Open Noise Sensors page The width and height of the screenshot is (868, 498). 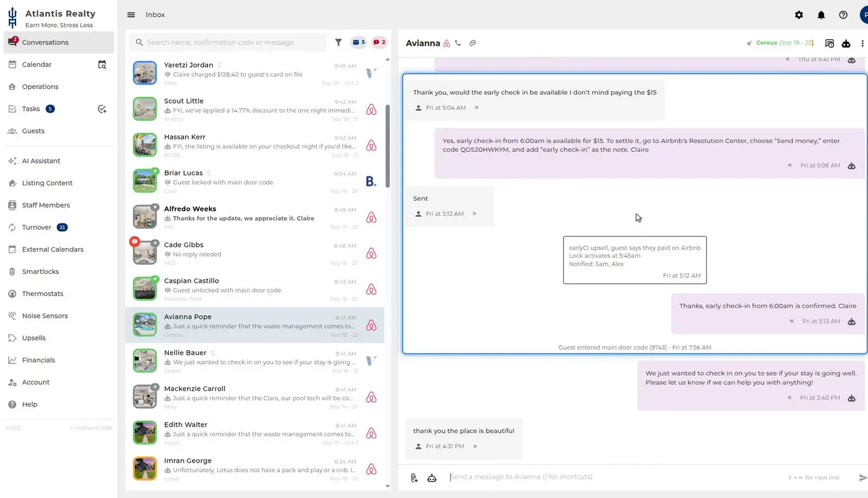[x=59, y=316]
